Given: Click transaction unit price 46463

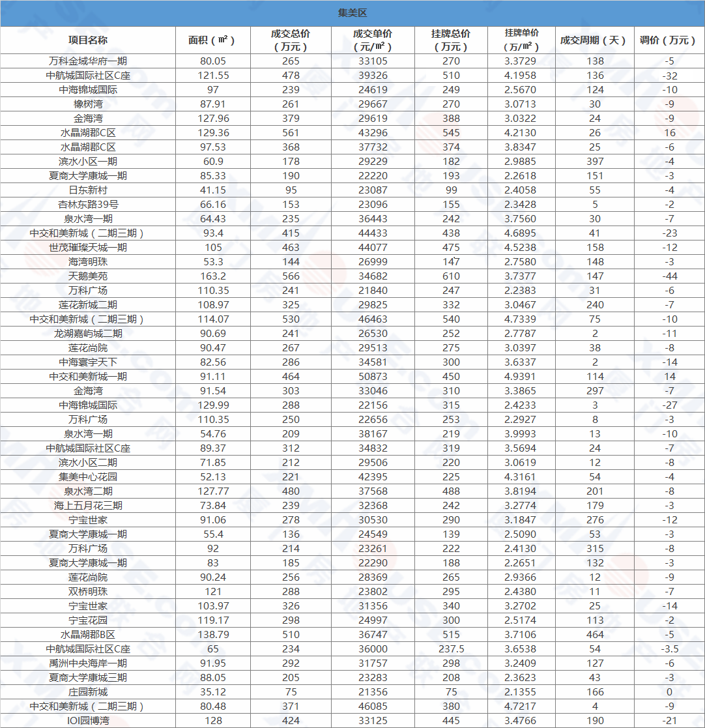Looking at the screenshot, I should pos(373,319).
